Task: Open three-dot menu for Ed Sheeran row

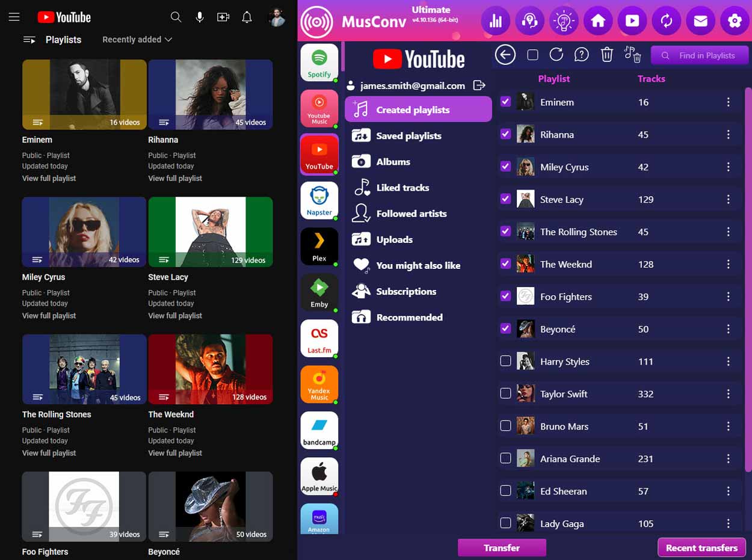Action: click(729, 491)
